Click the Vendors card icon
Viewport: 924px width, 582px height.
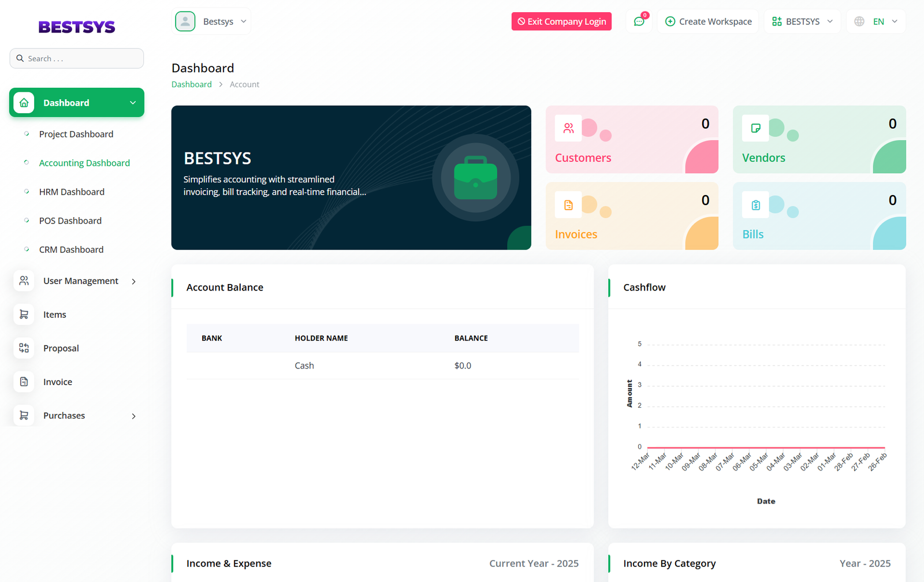point(755,128)
